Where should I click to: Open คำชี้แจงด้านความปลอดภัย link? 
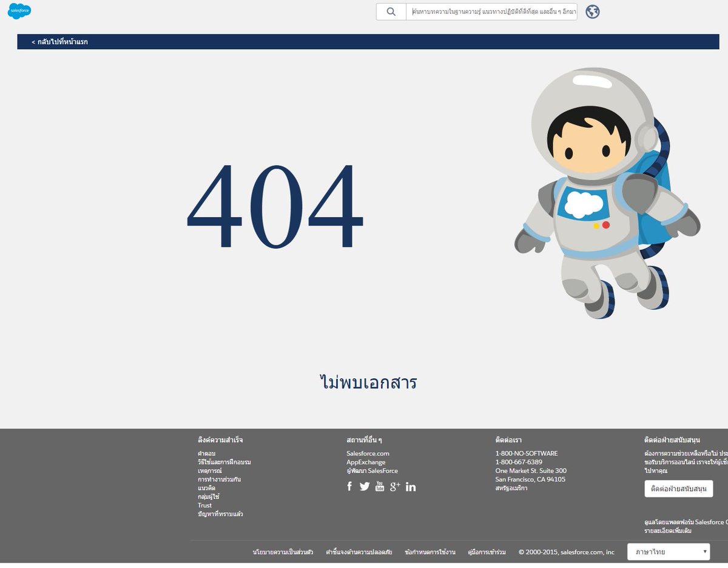359,552
